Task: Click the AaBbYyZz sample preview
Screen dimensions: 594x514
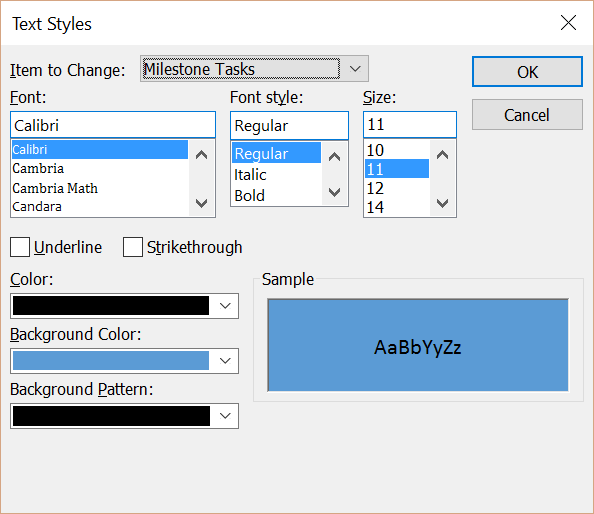Action: 418,345
